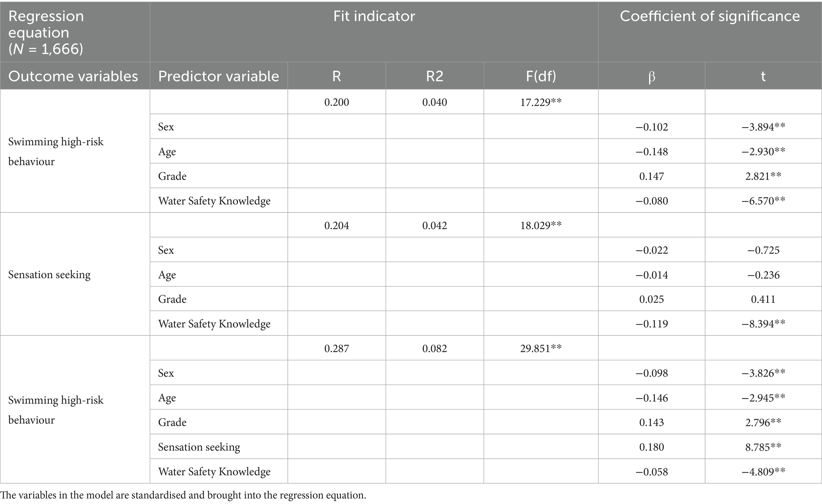Click the t value 8.785** cell

pos(763,447)
